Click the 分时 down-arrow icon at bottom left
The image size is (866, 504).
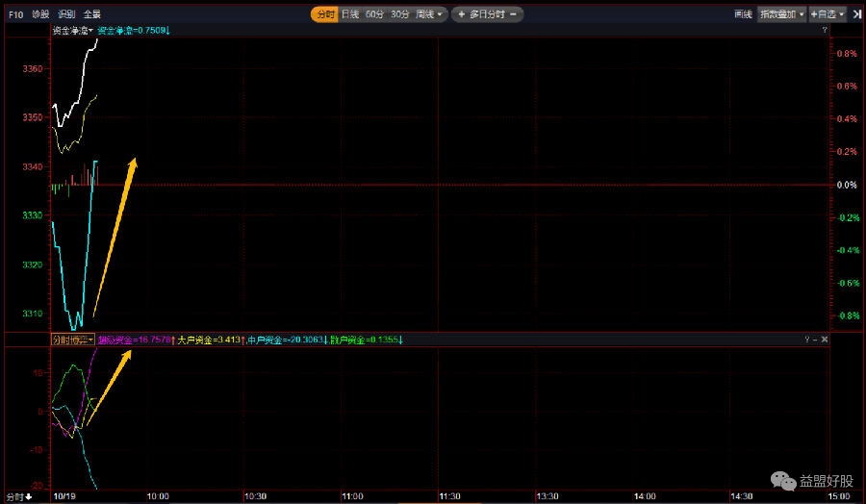28,496
